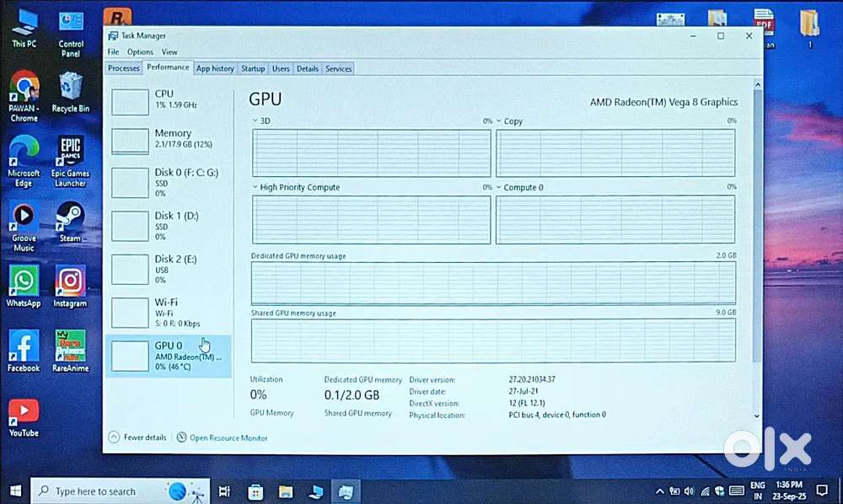Open the Instagram desktop icon
This screenshot has width=843, height=504.
tap(70, 283)
